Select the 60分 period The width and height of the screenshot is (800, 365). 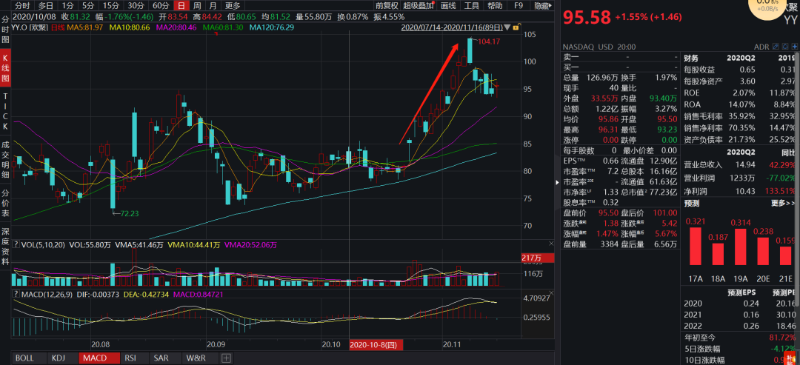(161, 6)
